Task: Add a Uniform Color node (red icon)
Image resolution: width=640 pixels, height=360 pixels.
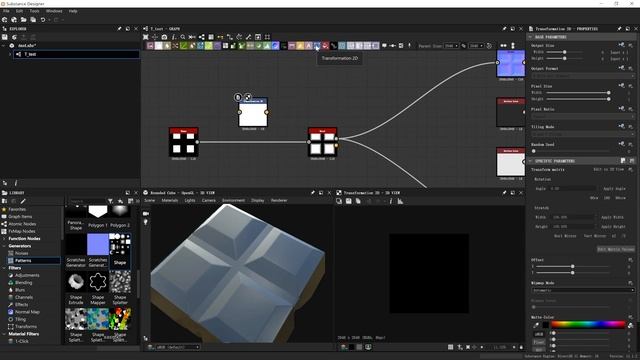Action: pos(325,46)
